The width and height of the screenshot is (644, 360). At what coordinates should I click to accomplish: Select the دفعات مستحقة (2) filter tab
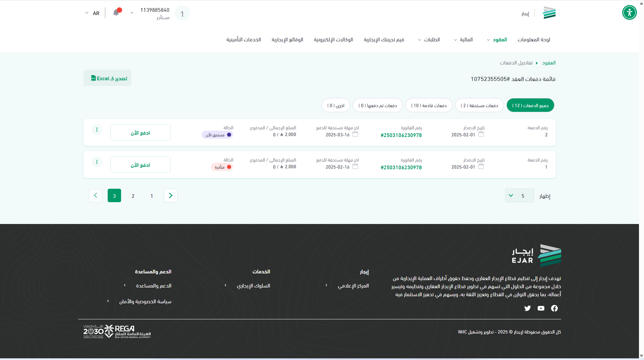pos(479,105)
